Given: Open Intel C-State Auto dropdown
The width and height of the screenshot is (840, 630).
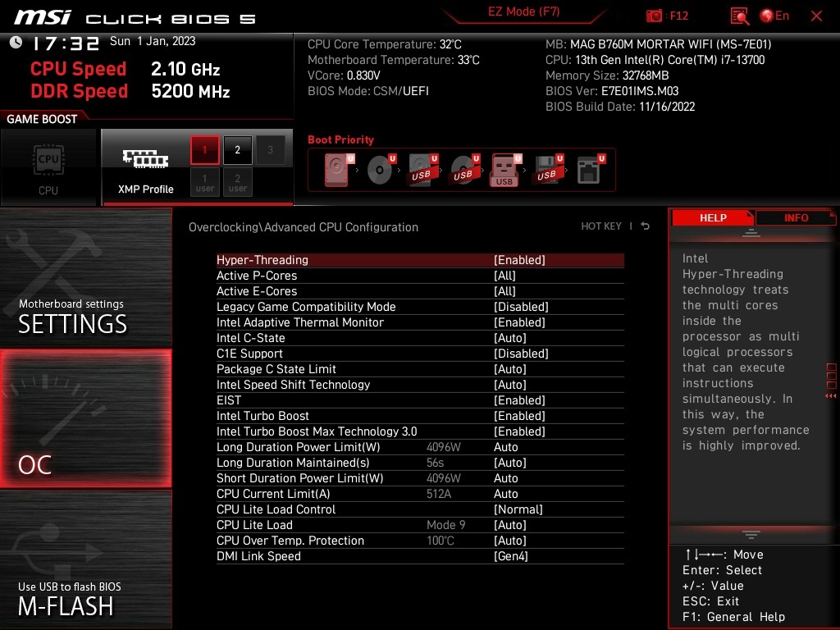Looking at the screenshot, I should pos(510,337).
